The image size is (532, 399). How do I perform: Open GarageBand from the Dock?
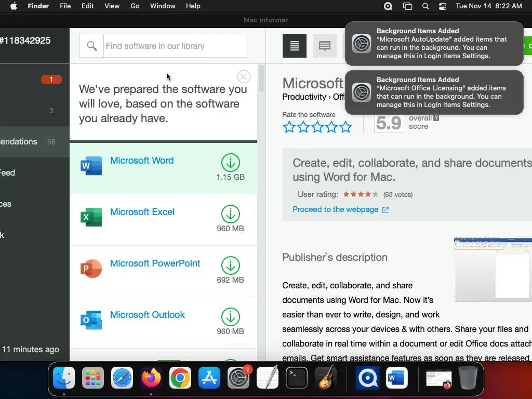pyautogui.click(x=326, y=378)
